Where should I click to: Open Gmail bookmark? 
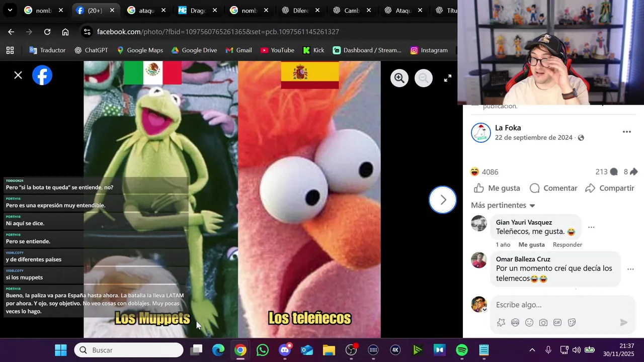coord(238,50)
